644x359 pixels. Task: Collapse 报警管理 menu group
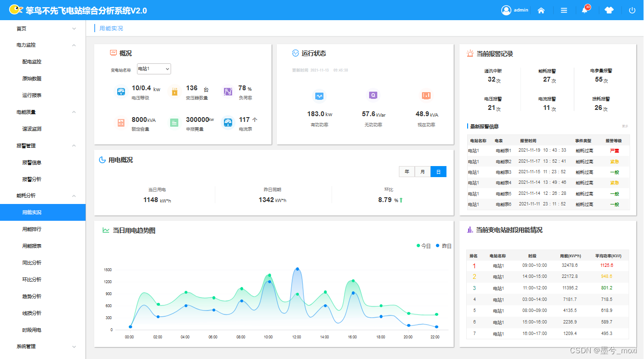pos(74,146)
